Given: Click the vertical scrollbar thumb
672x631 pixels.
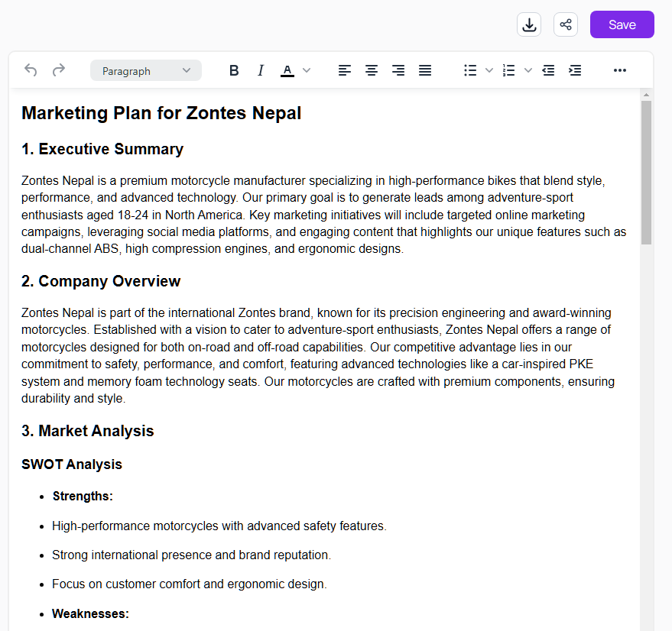Looking at the screenshot, I should pos(646,172).
